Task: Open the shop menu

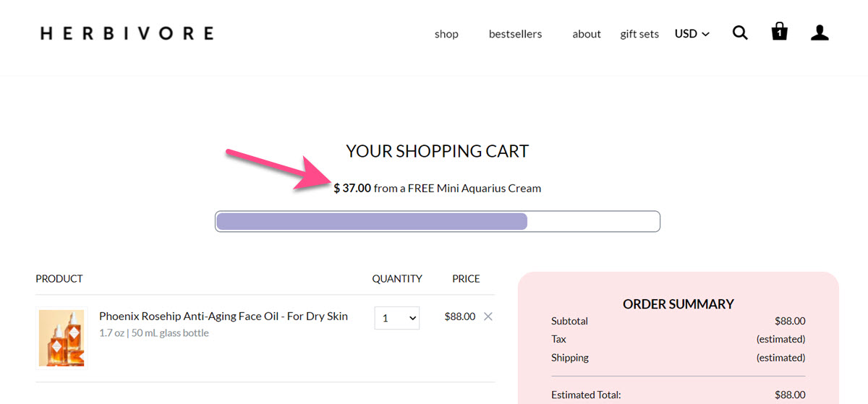Action: tap(446, 34)
